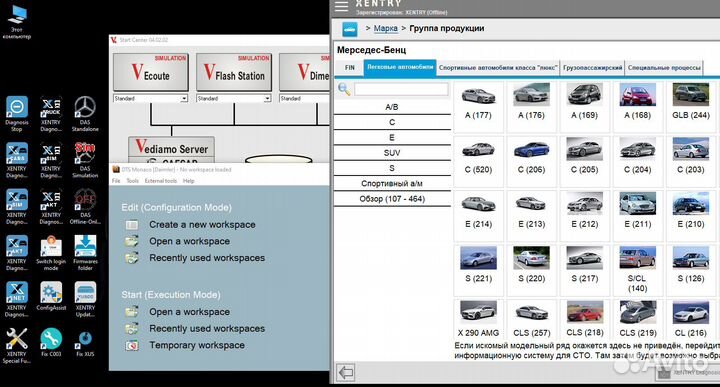Choose the X 290 AMG model thumbnail
This screenshot has height=387, width=720.
pyautogui.click(x=478, y=312)
